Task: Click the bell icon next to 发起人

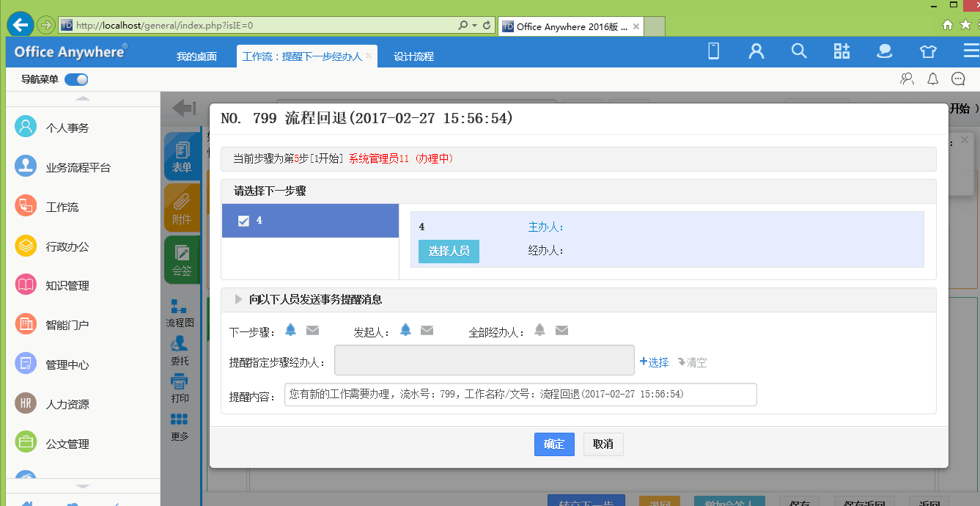Action: pyautogui.click(x=405, y=331)
